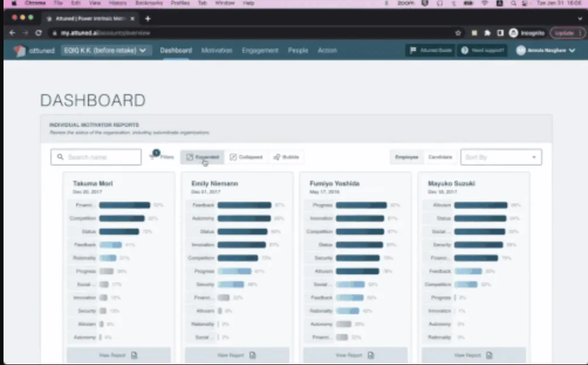The height and width of the screenshot is (365, 588).
Task: Bookmark this page with the star icon
Action: tap(458, 33)
